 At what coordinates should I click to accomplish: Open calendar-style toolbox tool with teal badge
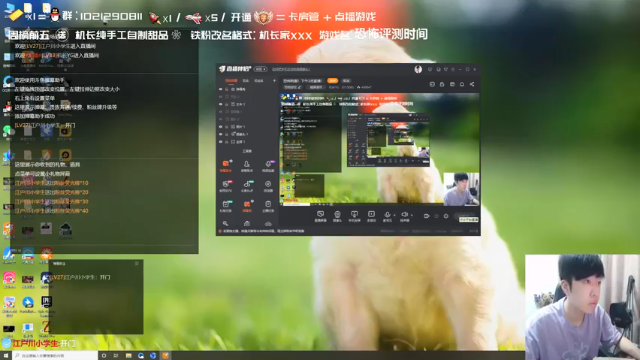coord(226,206)
